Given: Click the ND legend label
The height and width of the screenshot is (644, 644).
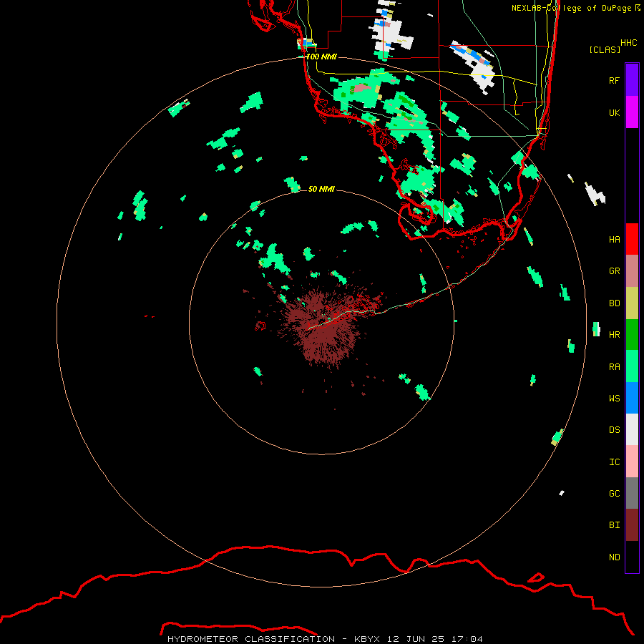Looking at the screenshot, I should click(614, 557).
